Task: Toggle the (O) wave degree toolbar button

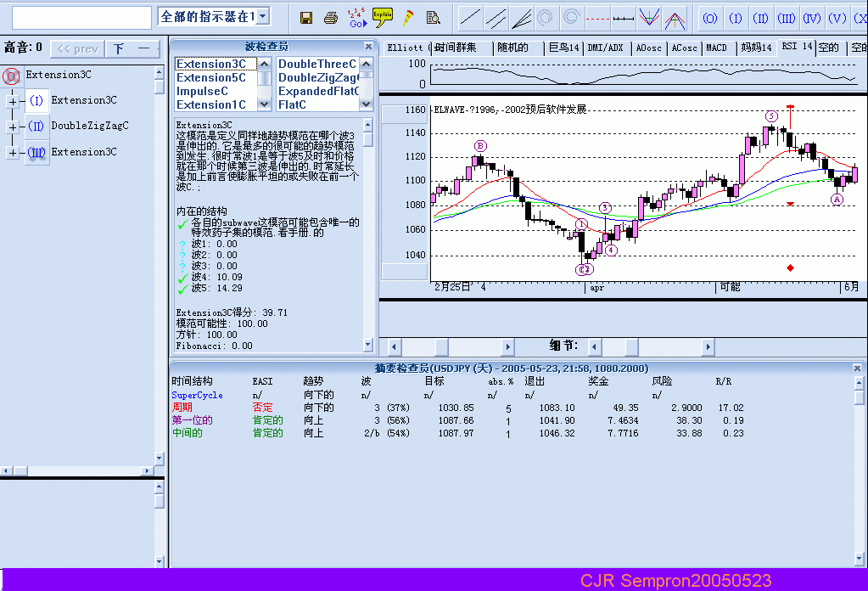Action: pos(710,18)
